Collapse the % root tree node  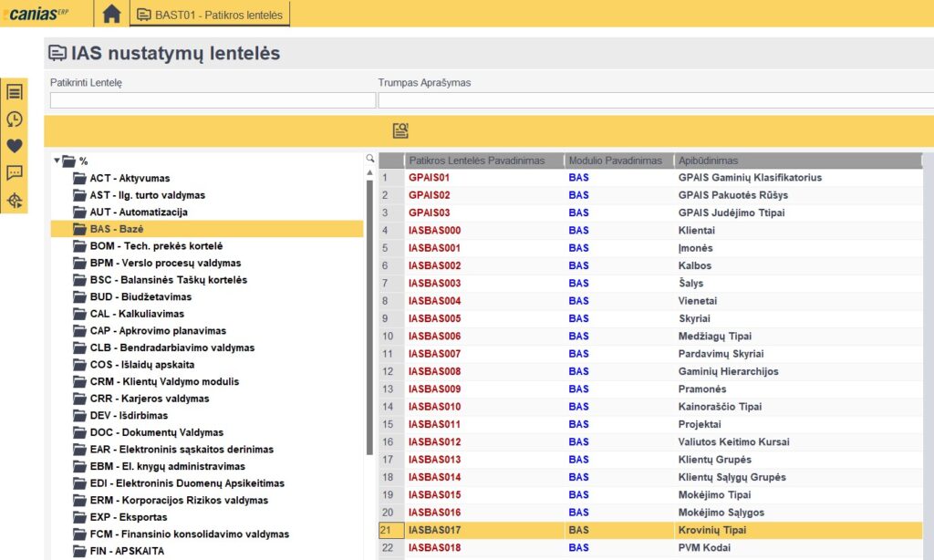(x=57, y=161)
